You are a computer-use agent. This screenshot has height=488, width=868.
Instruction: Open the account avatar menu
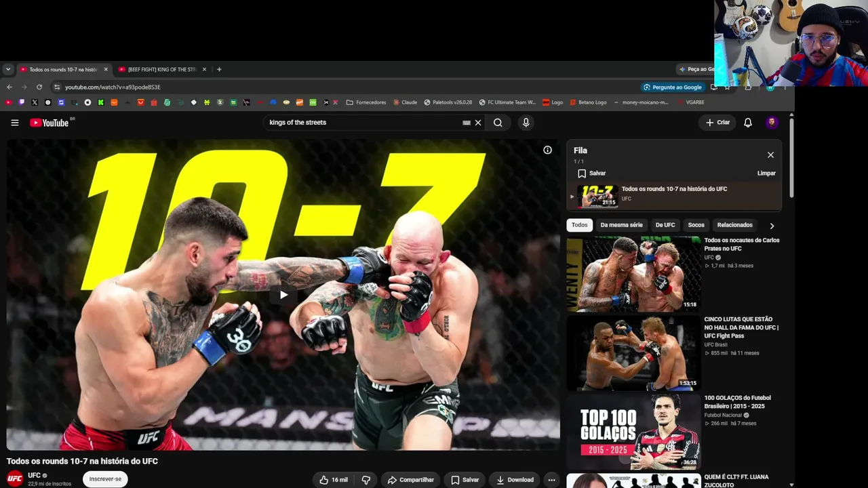coord(772,123)
